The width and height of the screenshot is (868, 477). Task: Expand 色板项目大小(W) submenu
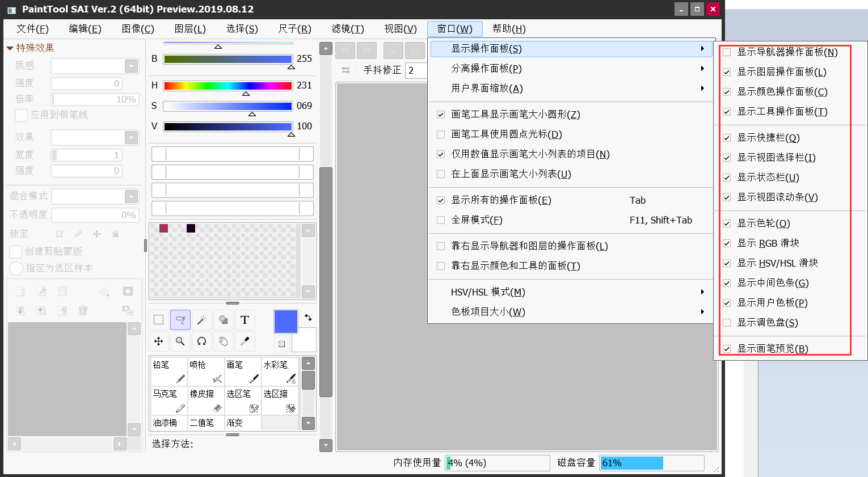click(x=570, y=312)
